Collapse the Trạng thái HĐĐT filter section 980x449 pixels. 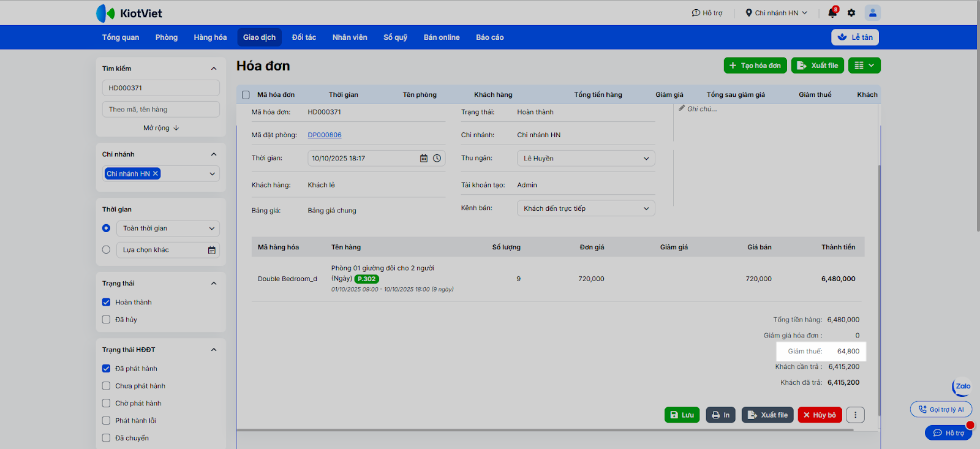coord(214,350)
